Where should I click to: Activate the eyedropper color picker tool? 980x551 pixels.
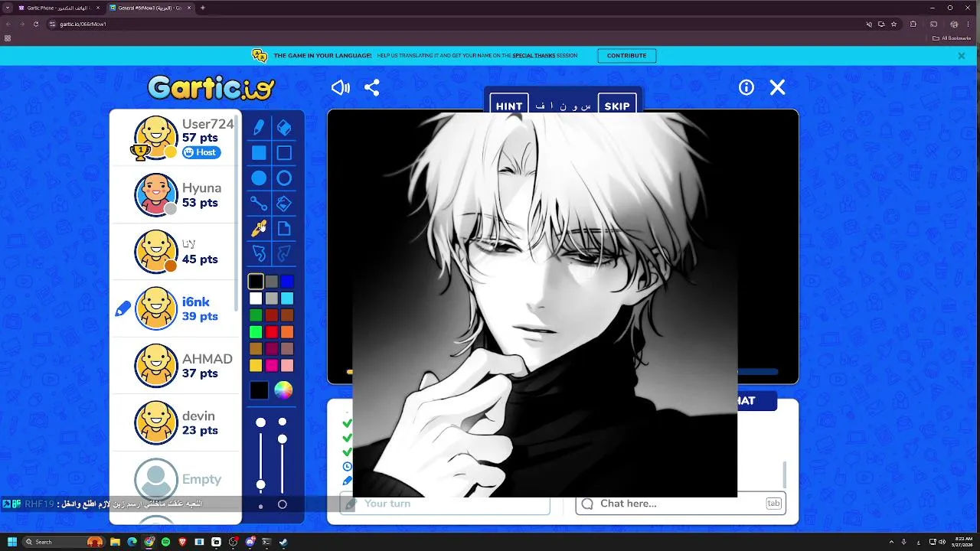[x=259, y=228]
